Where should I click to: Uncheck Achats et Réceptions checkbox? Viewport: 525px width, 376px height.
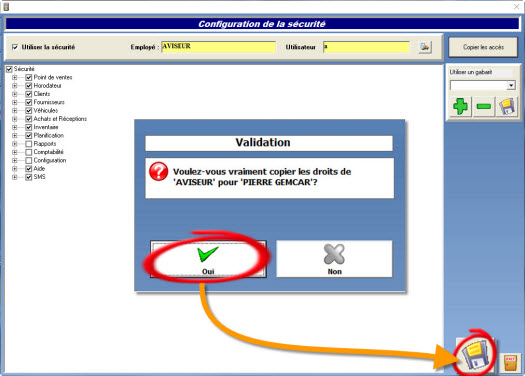click(29, 119)
